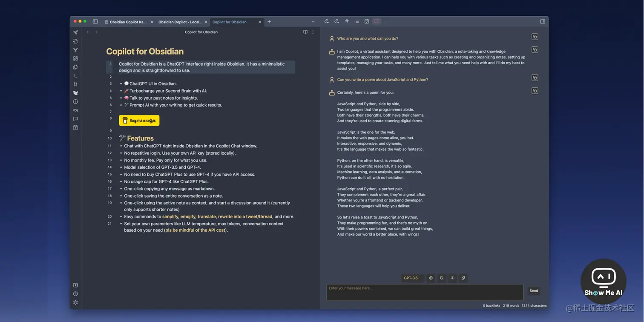
Task: Click '1314 characters' in status bar
Action: coord(534,305)
